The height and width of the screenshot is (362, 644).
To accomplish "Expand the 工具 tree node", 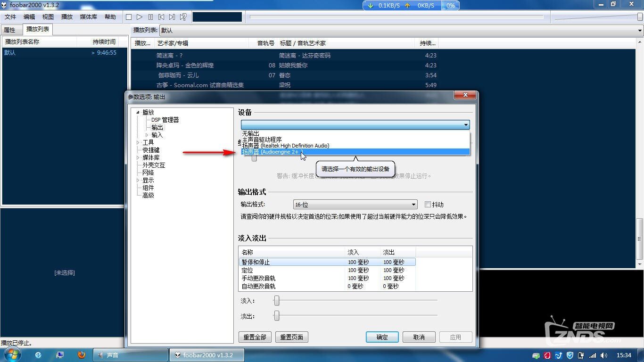I will pos(138,142).
